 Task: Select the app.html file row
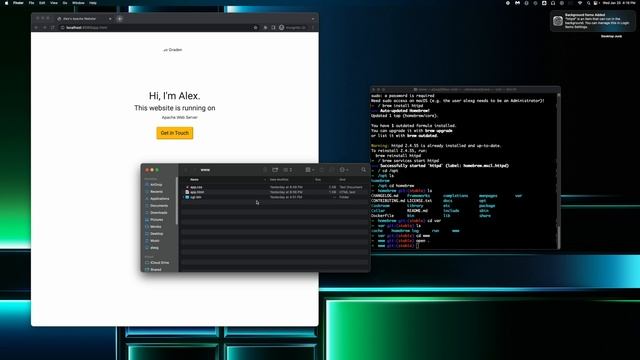click(x=274, y=192)
